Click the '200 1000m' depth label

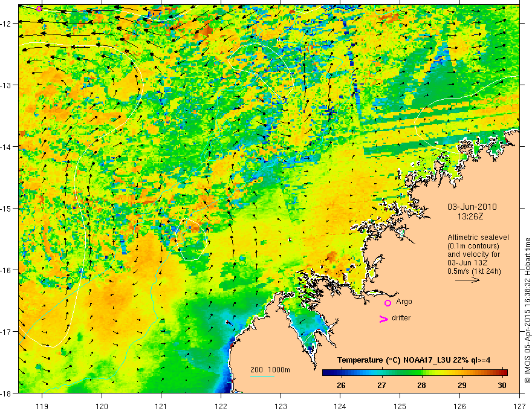click(270, 370)
